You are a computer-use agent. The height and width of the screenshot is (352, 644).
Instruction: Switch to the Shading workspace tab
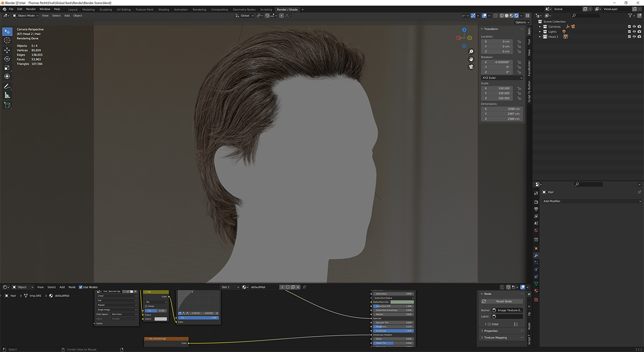coord(163,9)
